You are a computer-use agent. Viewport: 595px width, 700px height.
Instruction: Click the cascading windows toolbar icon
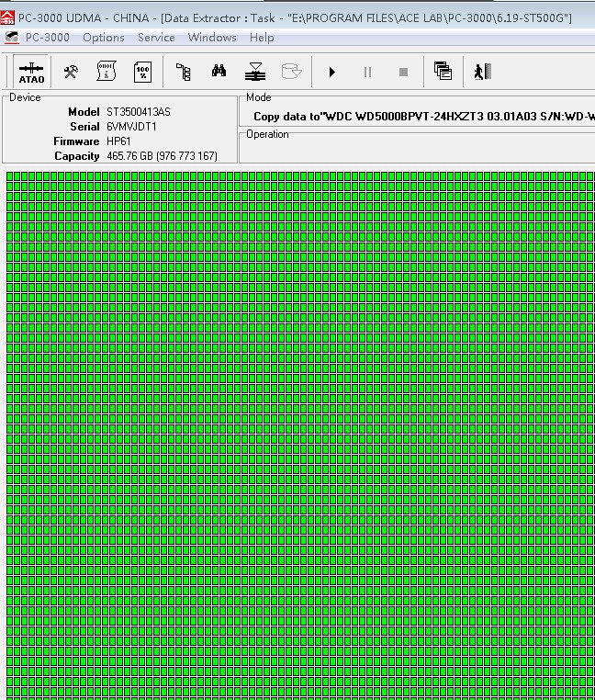pyautogui.click(x=443, y=72)
